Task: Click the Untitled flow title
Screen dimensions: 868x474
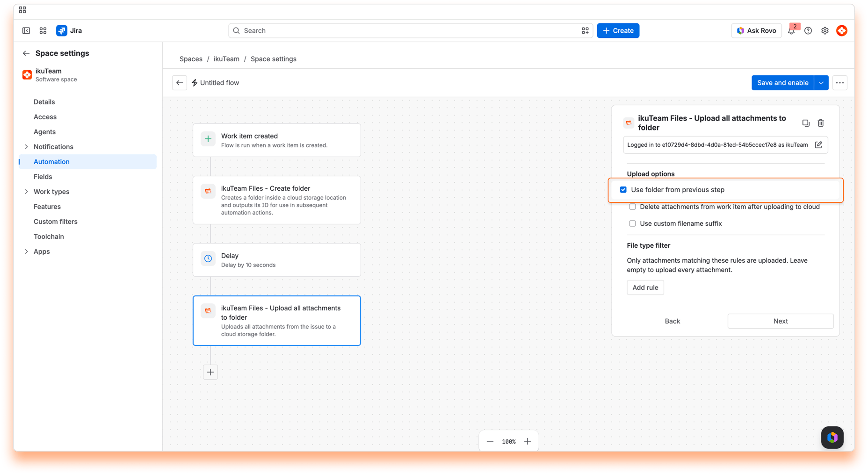Action: 219,83
